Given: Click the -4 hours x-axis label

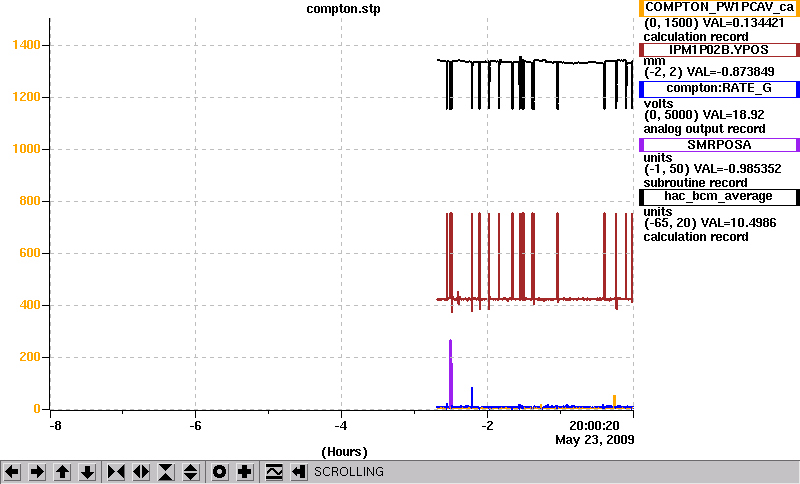Looking at the screenshot, I should pyautogui.click(x=341, y=426).
